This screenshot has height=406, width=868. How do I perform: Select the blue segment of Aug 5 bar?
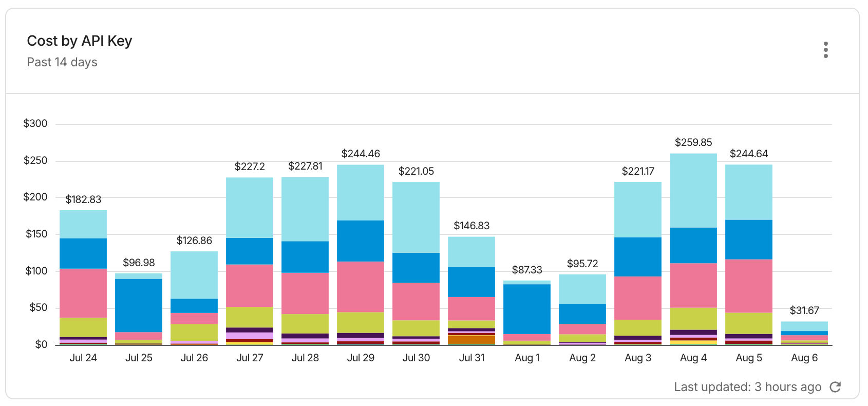(x=749, y=239)
